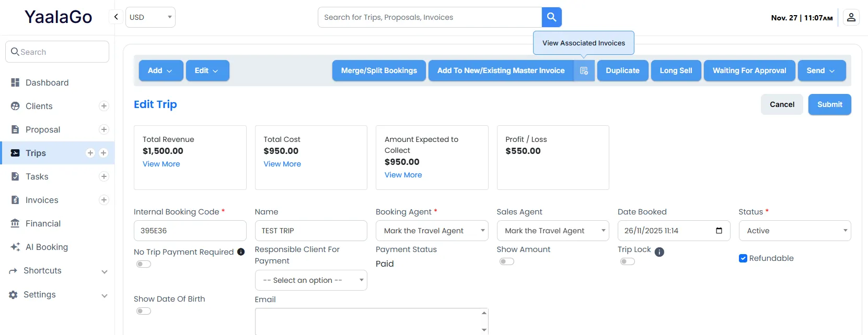Viewport: 868px width, 335px height.
Task: Click the Internal Booking Code field
Action: coord(190,231)
